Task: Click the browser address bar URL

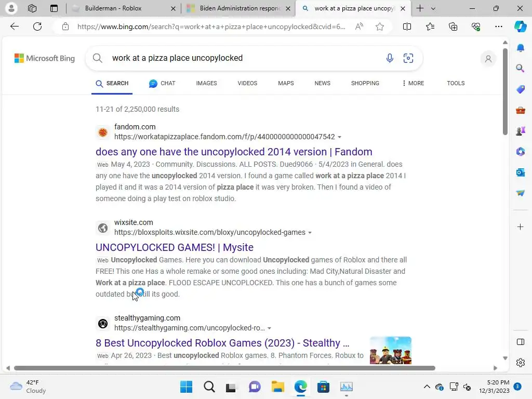Action: coord(211,26)
